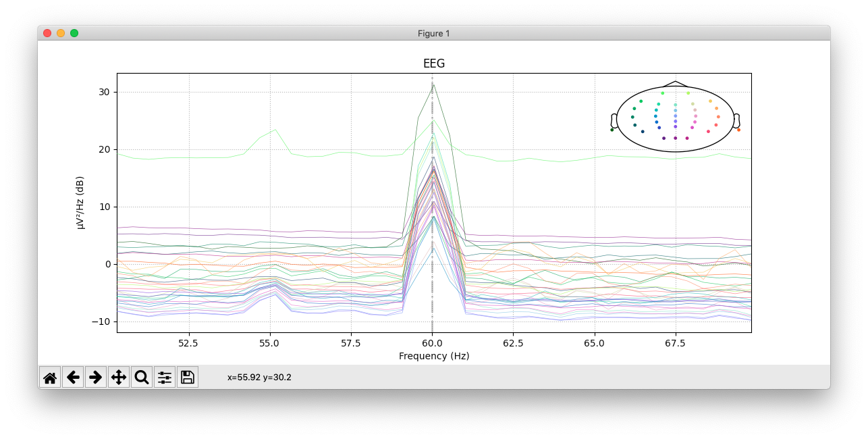
Task: Save the figure with the floppy disk icon
Action: pos(188,377)
